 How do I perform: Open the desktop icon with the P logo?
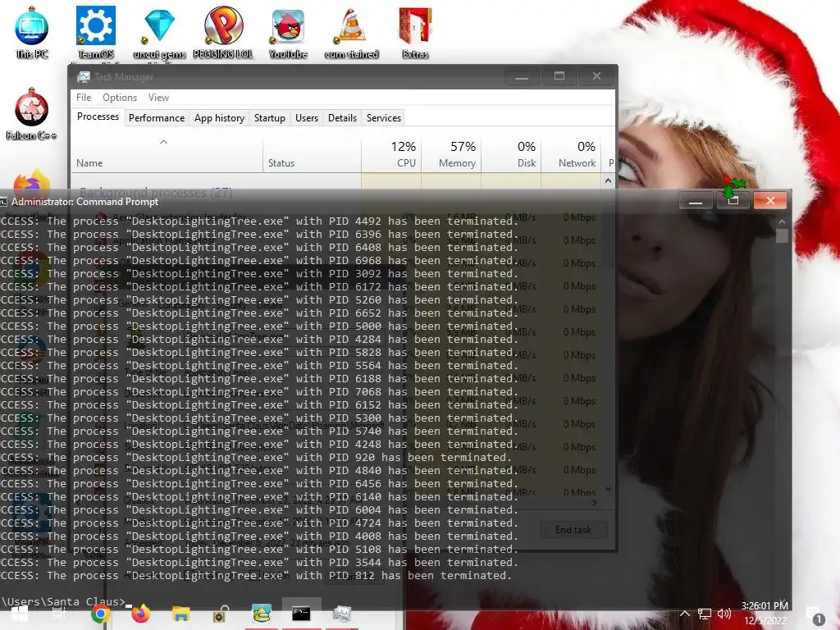(223, 33)
